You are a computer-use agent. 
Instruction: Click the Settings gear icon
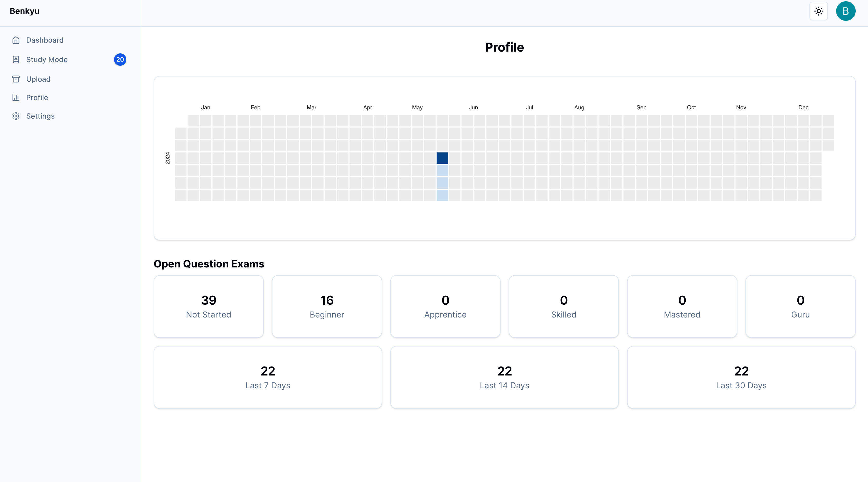tap(16, 116)
